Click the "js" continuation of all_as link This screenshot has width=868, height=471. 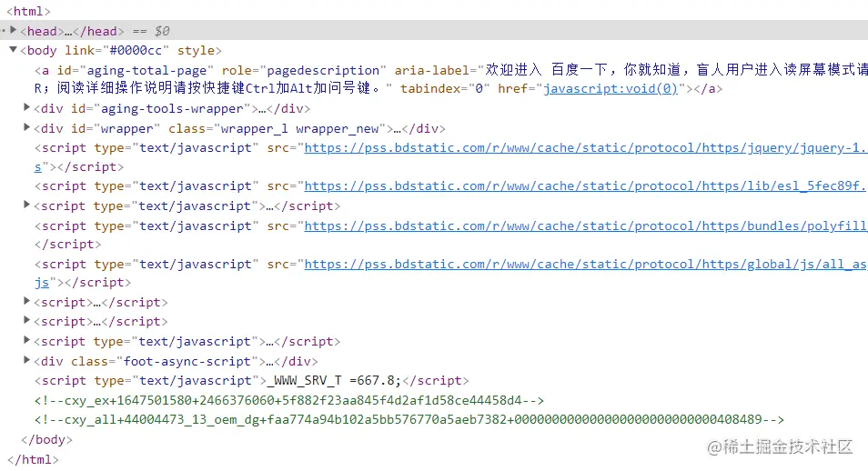(x=42, y=282)
